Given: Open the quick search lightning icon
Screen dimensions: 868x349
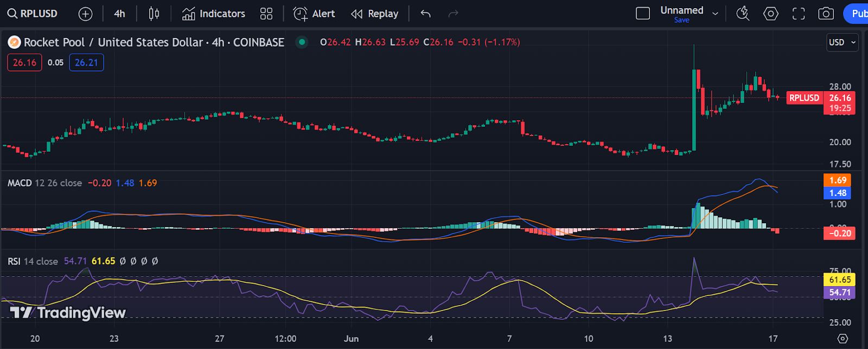Looking at the screenshot, I should coord(742,14).
